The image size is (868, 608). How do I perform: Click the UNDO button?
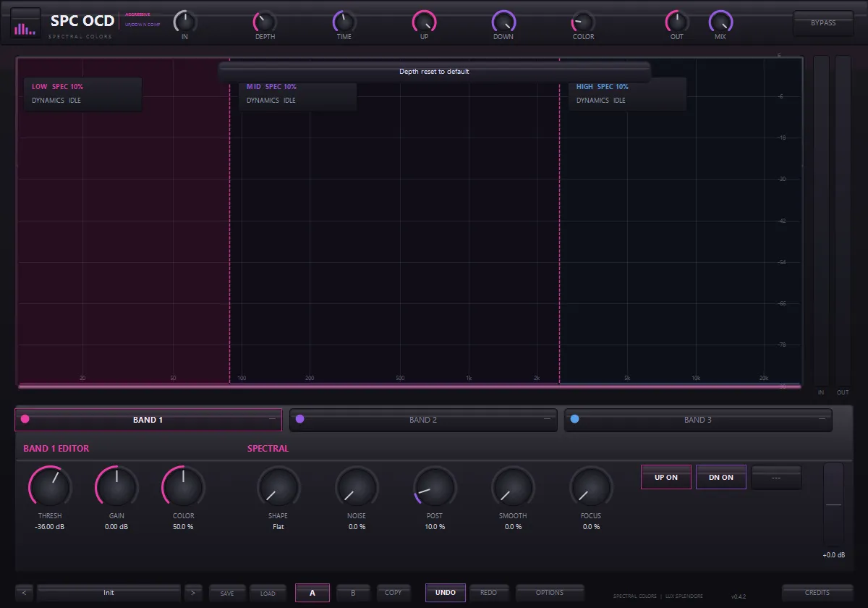pos(446,593)
